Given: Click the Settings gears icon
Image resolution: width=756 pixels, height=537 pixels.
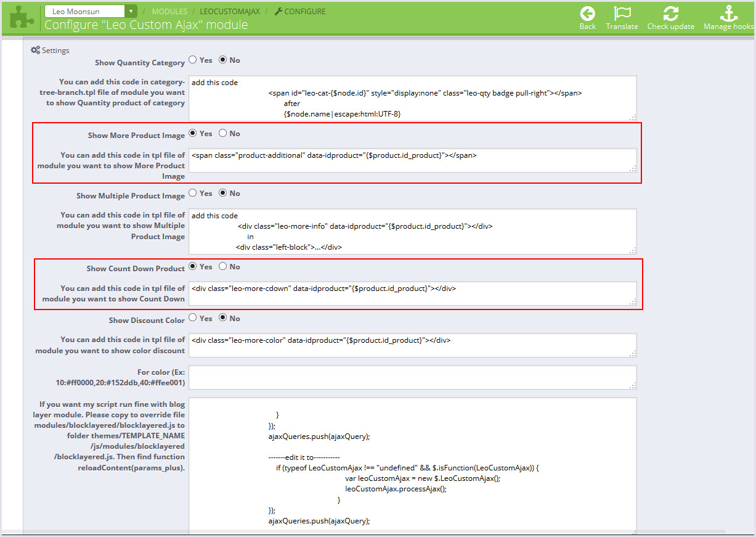Looking at the screenshot, I should click(x=35, y=50).
